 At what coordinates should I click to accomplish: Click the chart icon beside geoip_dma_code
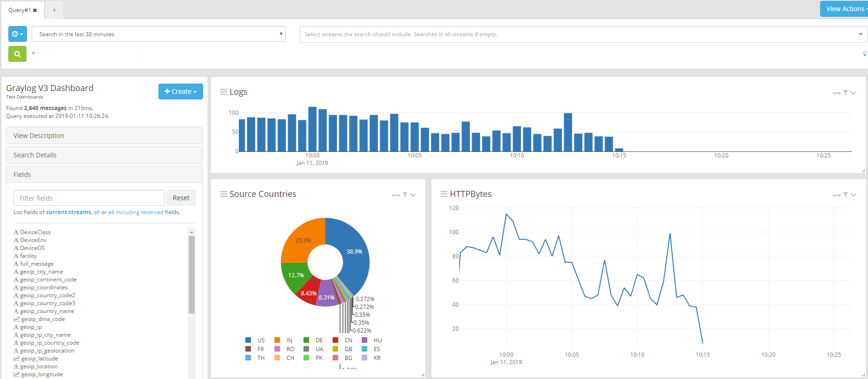coord(16,319)
